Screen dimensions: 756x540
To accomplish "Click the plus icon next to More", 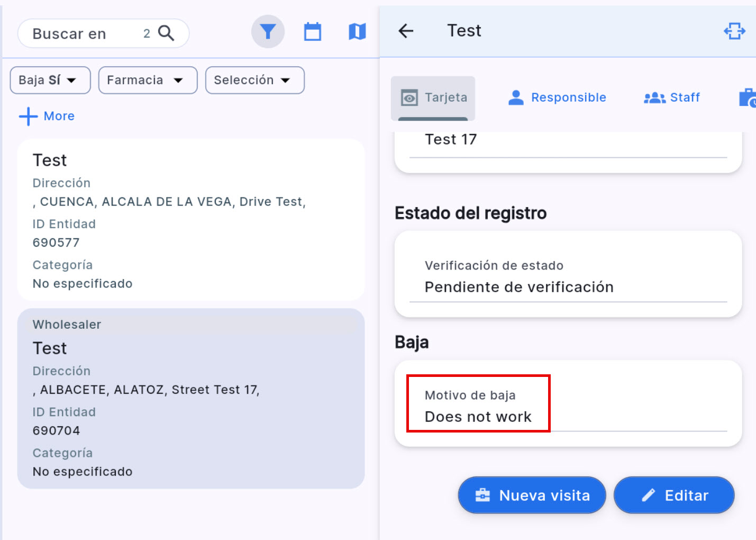I will 28,116.
